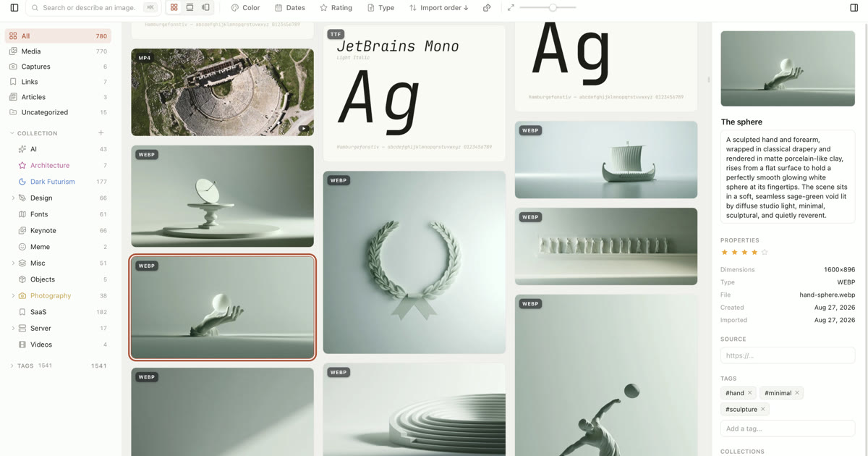Select the All library section
This screenshot has height=456, width=868.
tap(58, 35)
